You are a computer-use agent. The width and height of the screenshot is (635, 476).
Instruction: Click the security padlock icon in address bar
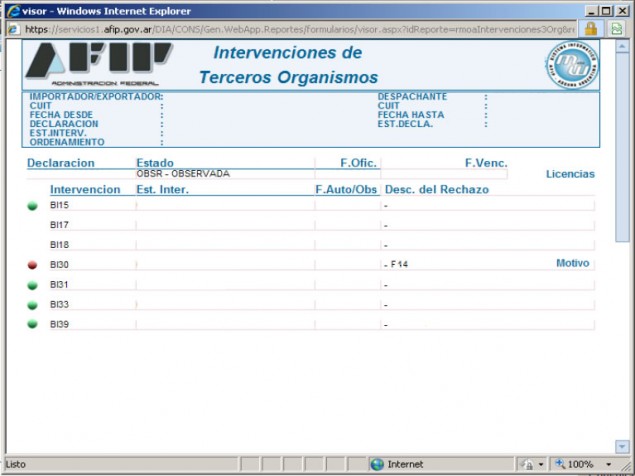[x=591, y=29]
